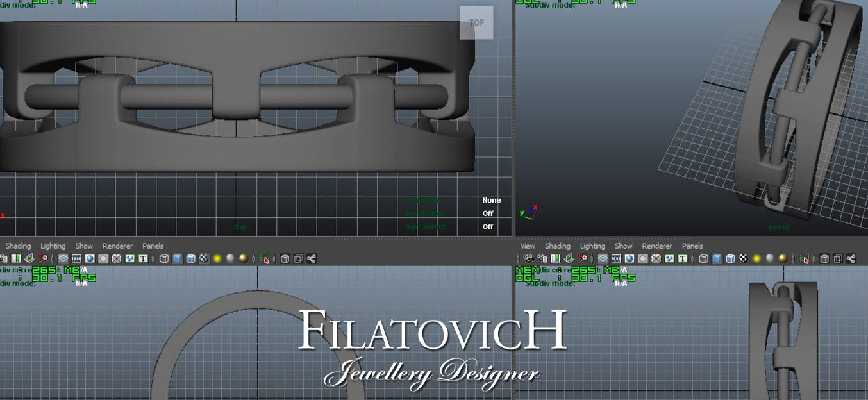
Task: Toggle X-Ray Joints icon in left viewport toolbar
Action: (x=312, y=258)
